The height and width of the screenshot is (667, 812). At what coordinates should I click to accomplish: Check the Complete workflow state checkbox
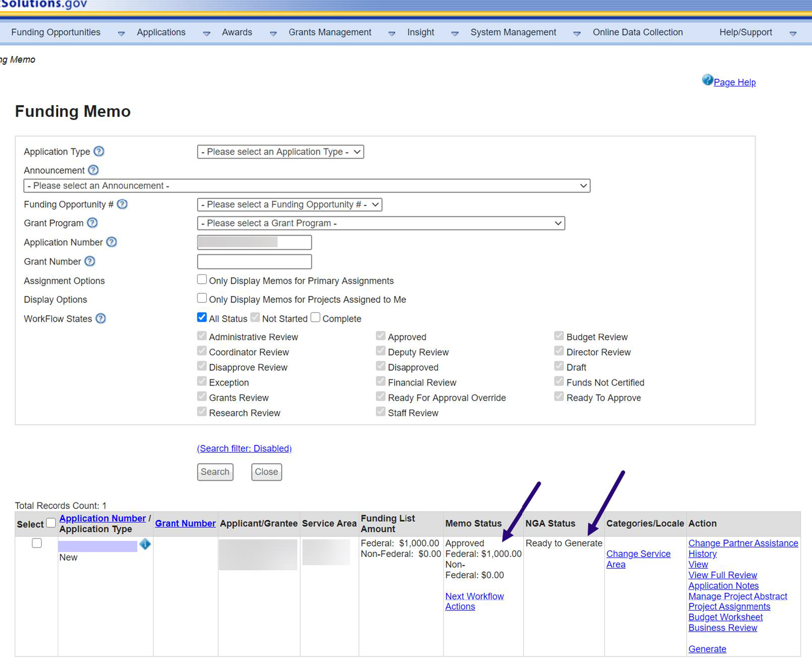[316, 318]
